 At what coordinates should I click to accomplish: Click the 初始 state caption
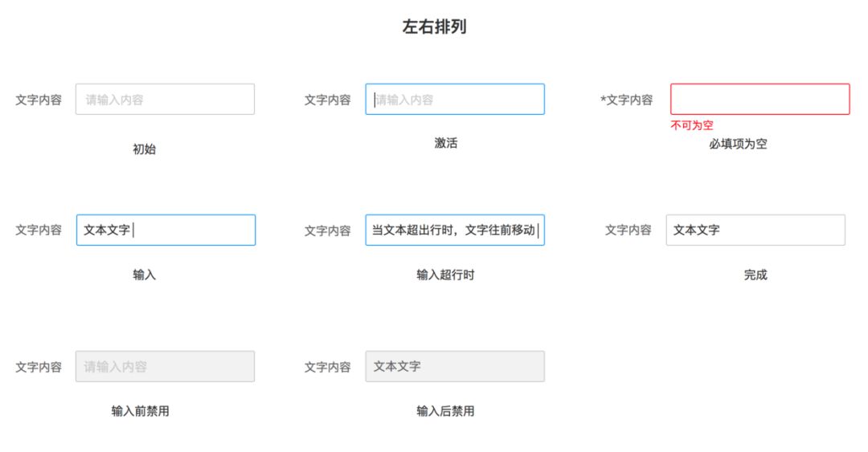(144, 149)
